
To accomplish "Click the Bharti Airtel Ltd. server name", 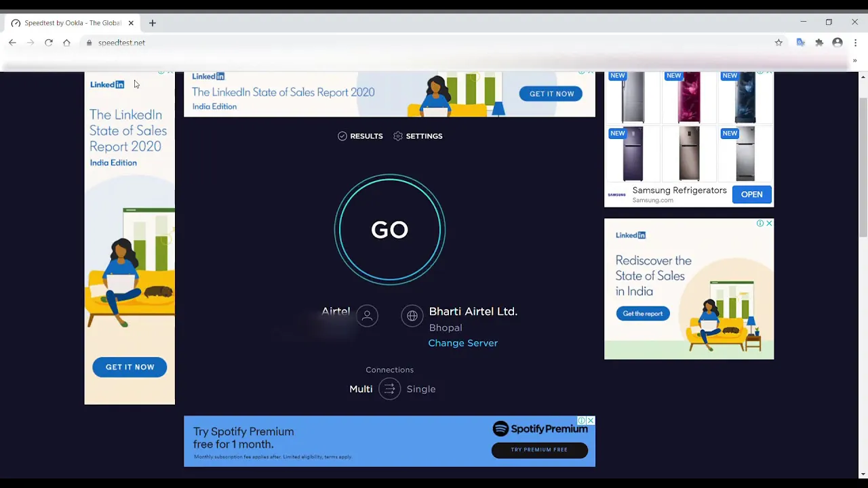I will click(x=473, y=312).
